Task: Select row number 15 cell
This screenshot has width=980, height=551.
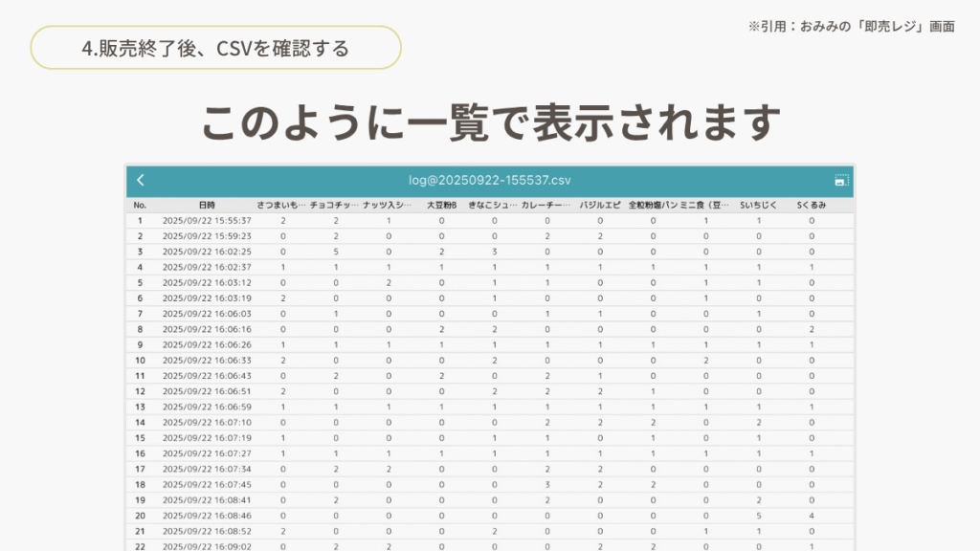Action: [x=140, y=438]
